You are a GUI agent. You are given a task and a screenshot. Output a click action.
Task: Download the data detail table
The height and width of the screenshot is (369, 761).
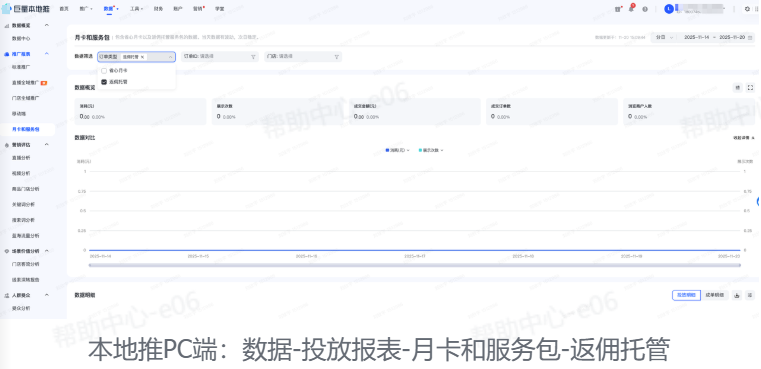point(737,295)
